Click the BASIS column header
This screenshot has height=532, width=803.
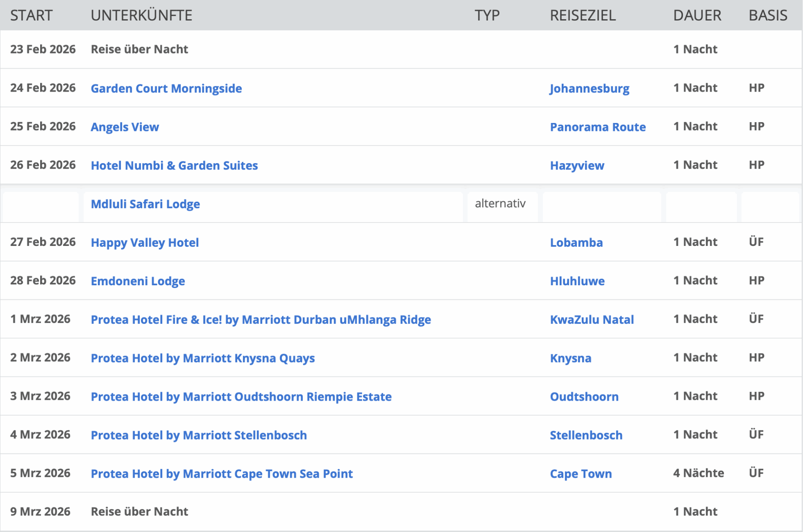768,15
